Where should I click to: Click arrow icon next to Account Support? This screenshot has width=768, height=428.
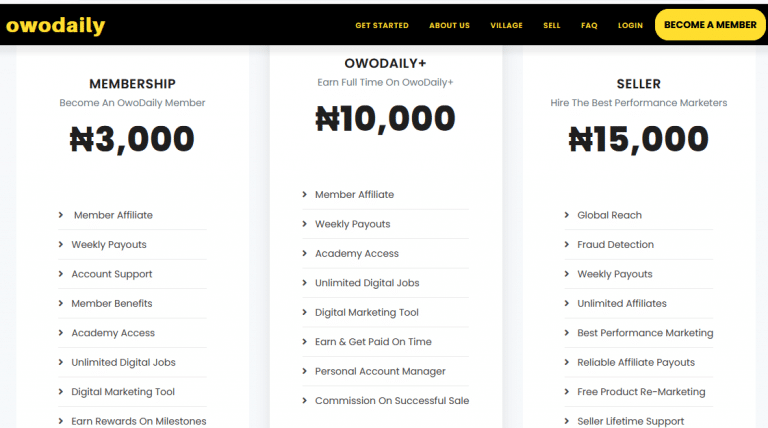61,274
